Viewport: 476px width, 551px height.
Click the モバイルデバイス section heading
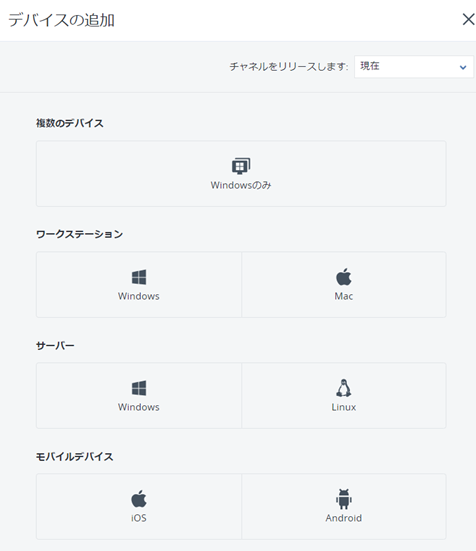click(74, 456)
